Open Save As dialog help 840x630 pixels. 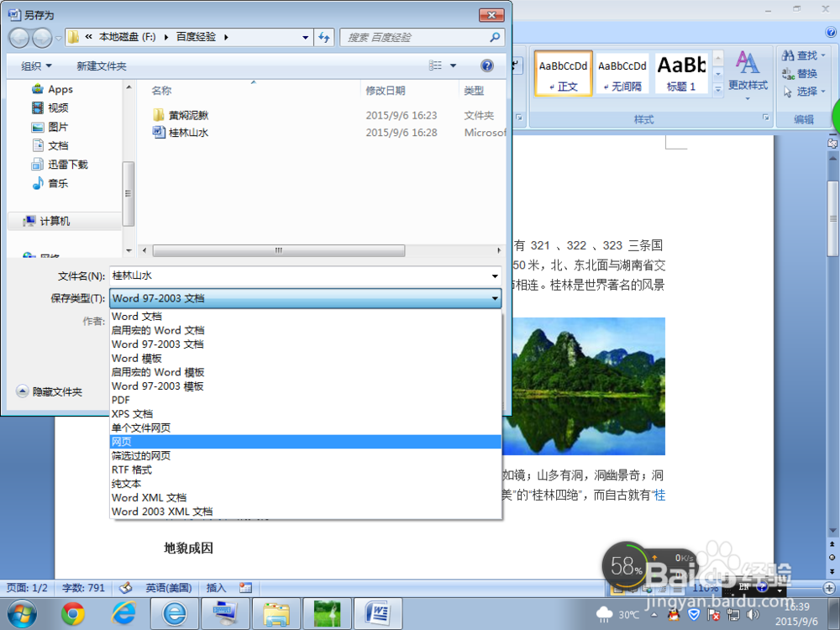click(487, 66)
